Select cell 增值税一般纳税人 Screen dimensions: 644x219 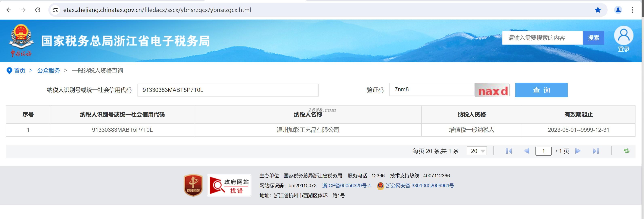pos(472,130)
